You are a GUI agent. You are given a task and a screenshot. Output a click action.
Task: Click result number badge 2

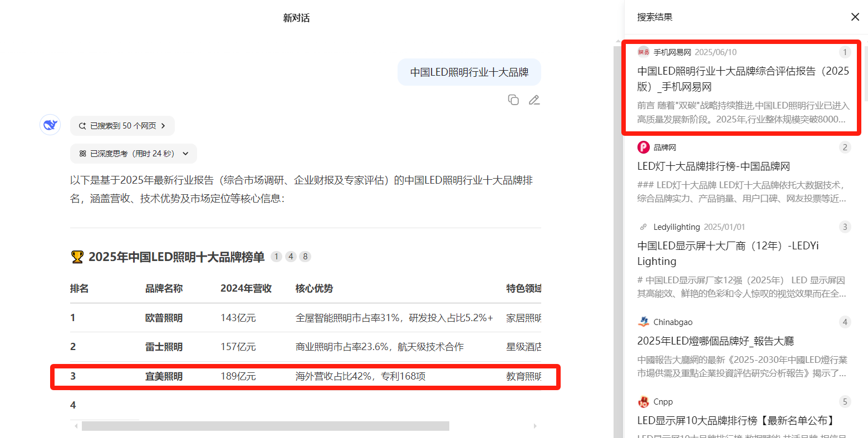tap(845, 147)
